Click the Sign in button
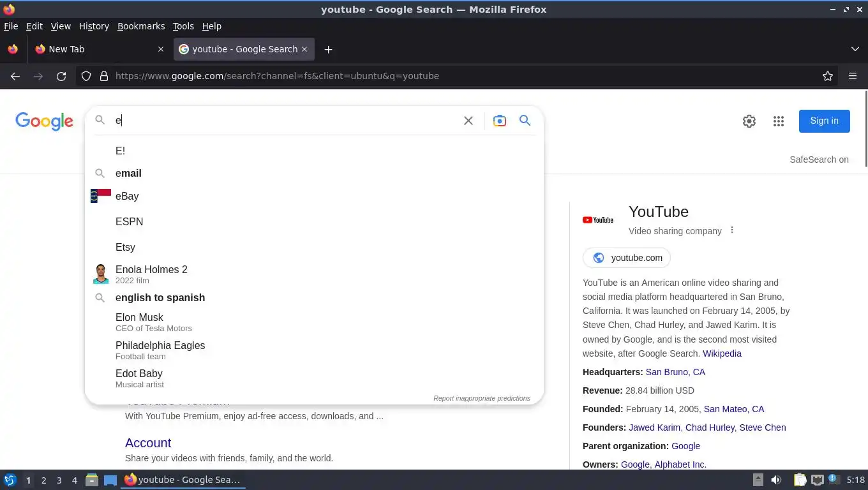Image resolution: width=868 pixels, height=490 pixels. pyautogui.click(x=825, y=121)
